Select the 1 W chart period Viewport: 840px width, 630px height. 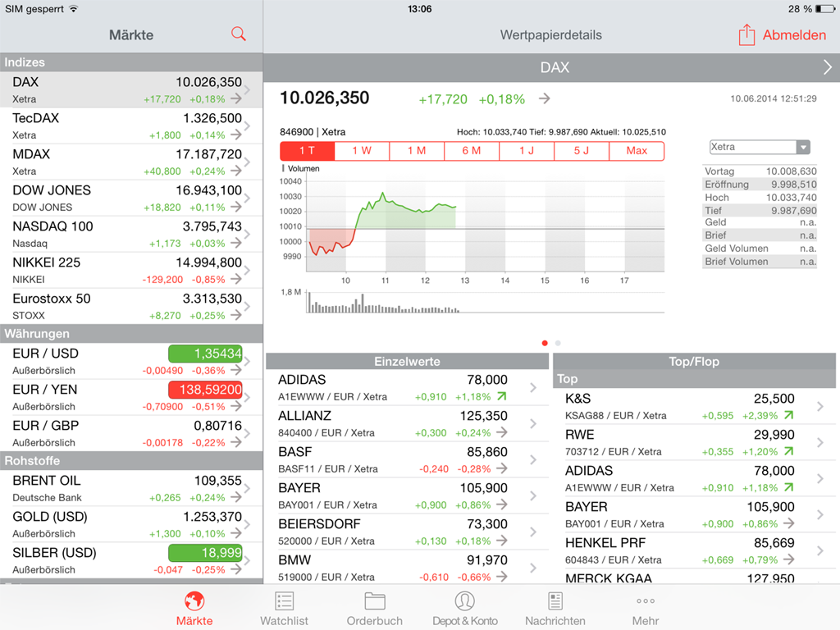coord(362,151)
